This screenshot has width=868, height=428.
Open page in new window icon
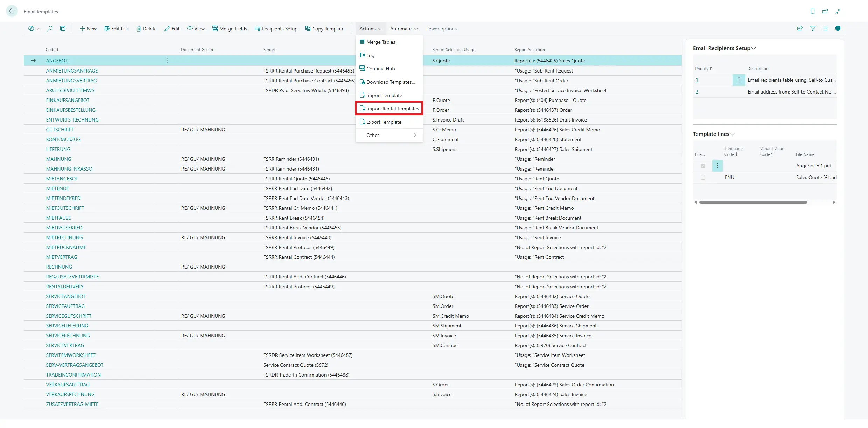click(x=825, y=12)
